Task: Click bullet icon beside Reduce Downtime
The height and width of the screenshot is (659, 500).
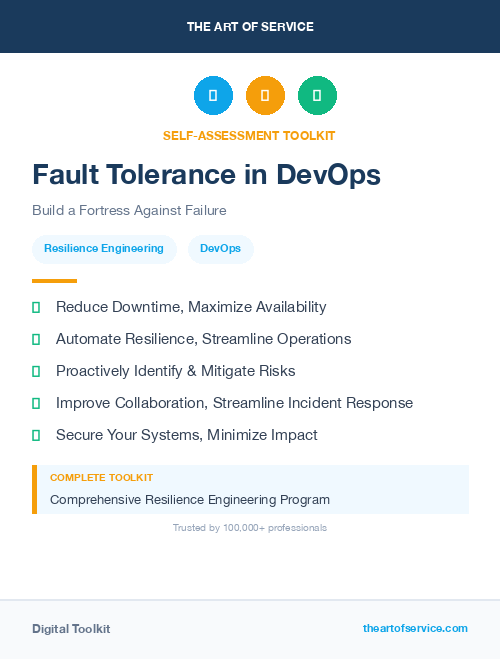Action: [36, 307]
